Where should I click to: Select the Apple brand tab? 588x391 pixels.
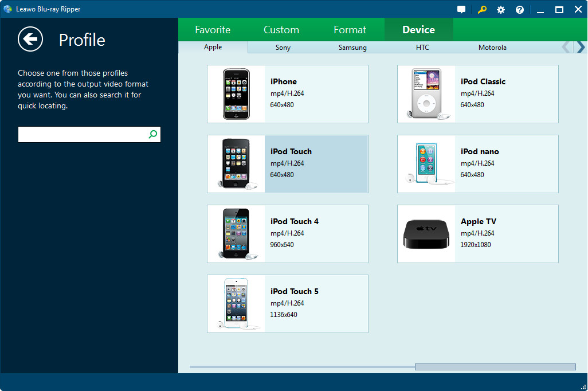(213, 47)
